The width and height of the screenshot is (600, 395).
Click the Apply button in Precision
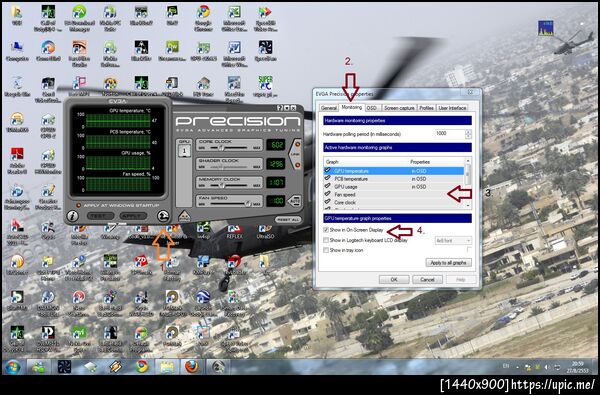coord(133,216)
